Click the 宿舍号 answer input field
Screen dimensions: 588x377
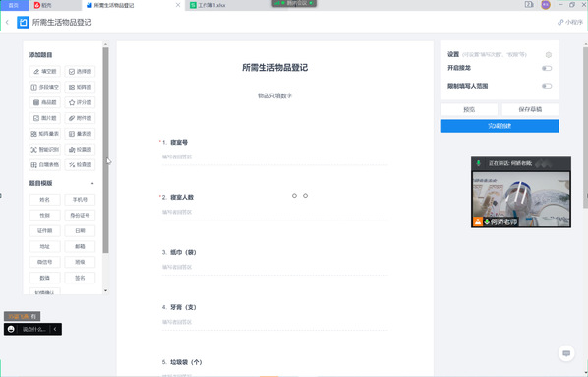(275, 157)
